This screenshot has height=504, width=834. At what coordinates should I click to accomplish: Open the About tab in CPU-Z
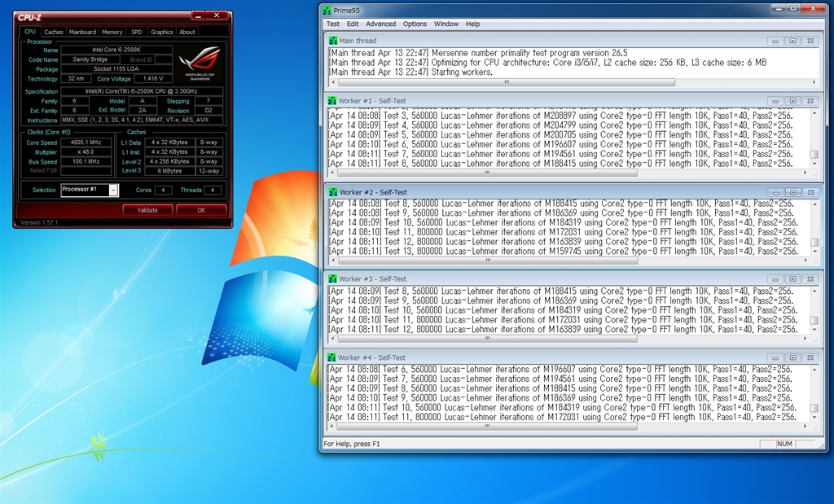click(x=187, y=33)
